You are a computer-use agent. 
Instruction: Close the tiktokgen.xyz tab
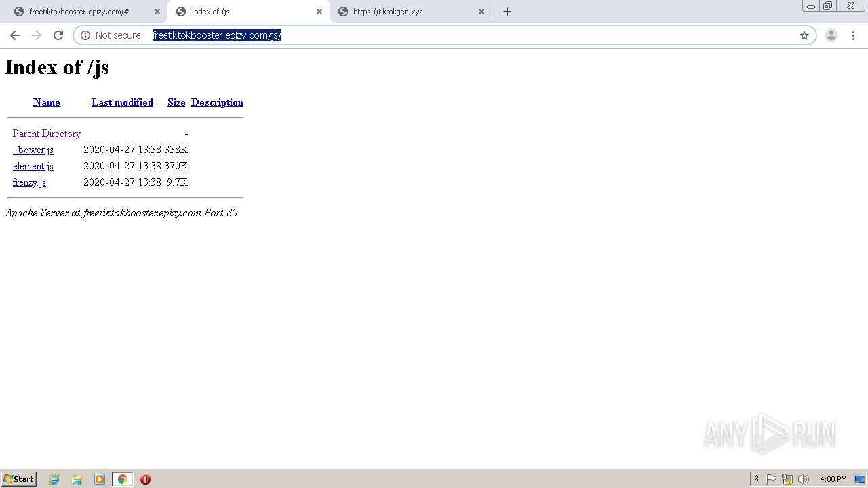pyautogui.click(x=481, y=12)
